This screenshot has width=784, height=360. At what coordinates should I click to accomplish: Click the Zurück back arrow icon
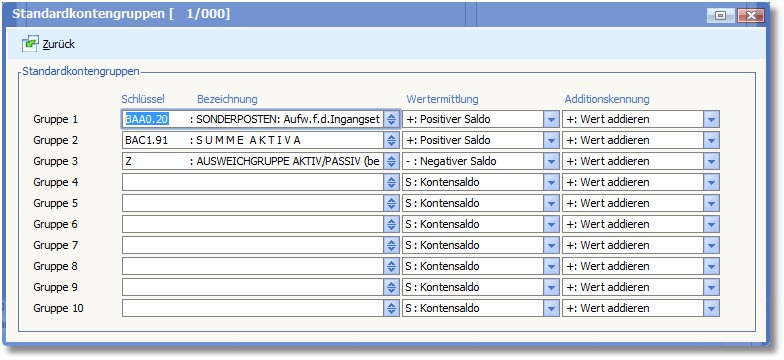click(x=30, y=44)
